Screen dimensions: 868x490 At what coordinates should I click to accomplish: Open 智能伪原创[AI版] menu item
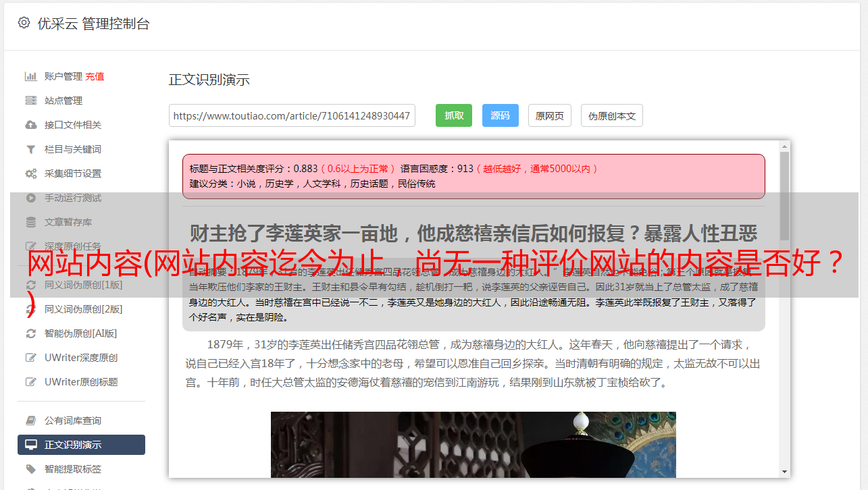[x=81, y=333]
